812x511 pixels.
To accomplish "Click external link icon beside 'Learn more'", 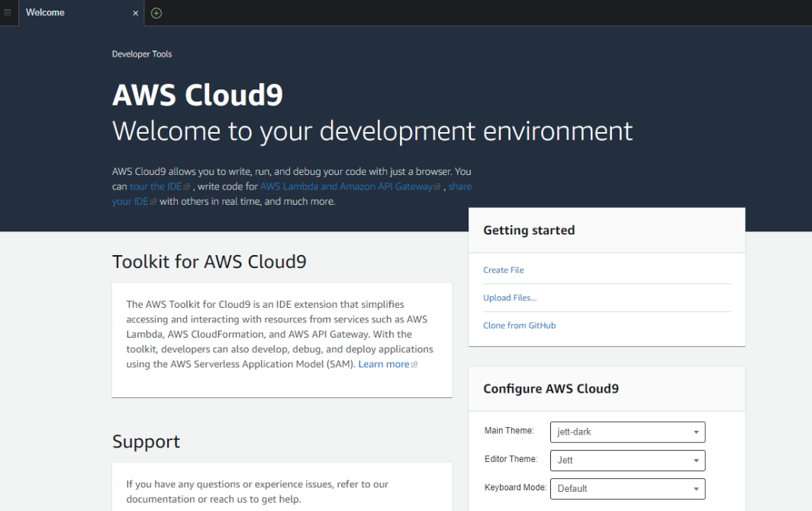I will (x=414, y=365).
